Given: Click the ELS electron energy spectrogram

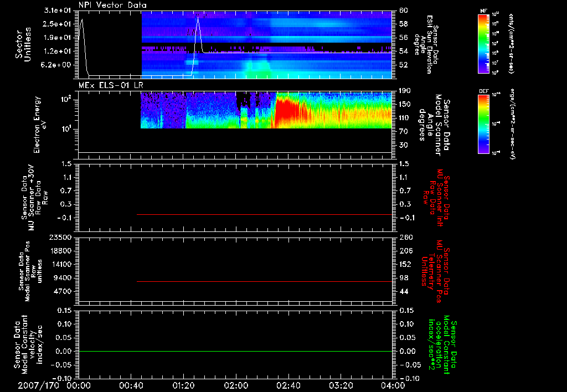Looking at the screenshot, I should [266, 110].
